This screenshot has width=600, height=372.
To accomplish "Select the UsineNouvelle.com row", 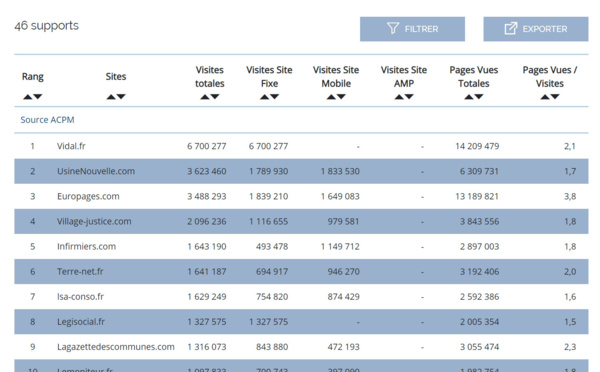I will 301,171.
